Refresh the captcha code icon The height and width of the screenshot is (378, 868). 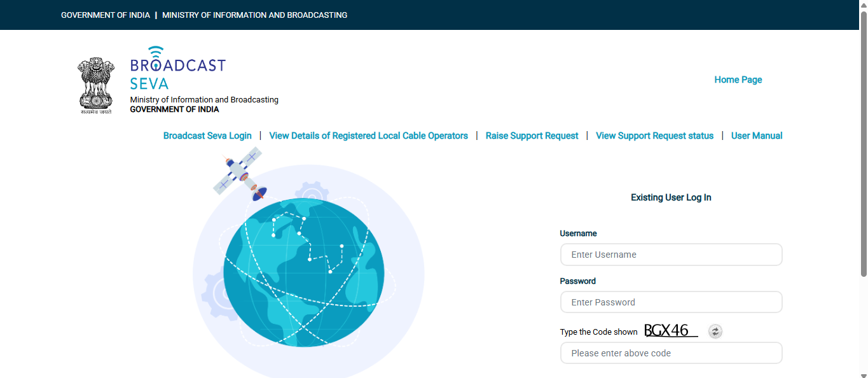pyautogui.click(x=715, y=331)
